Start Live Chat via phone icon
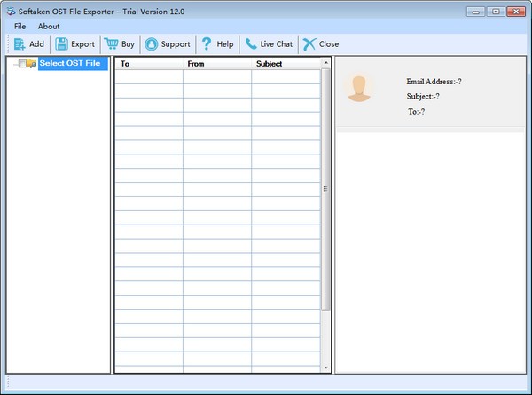The image size is (532, 395). (x=252, y=43)
